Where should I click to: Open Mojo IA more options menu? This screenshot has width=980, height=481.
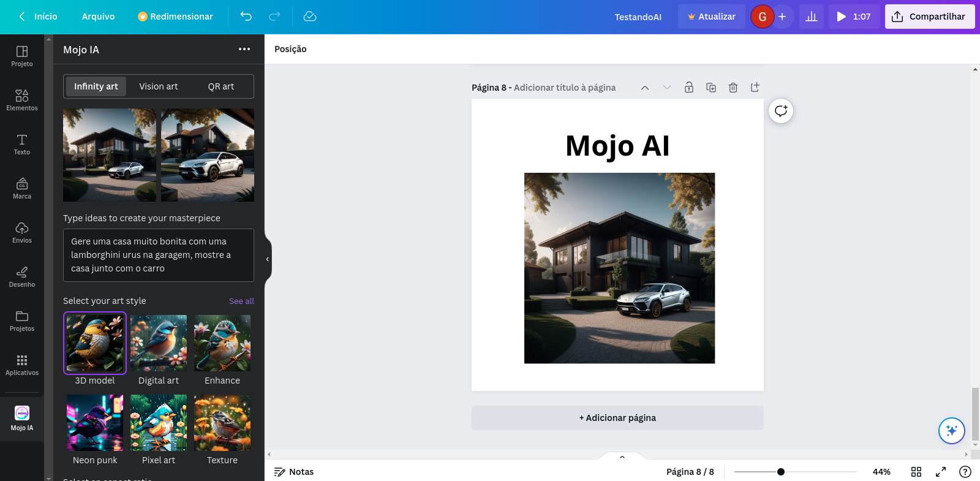click(244, 50)
